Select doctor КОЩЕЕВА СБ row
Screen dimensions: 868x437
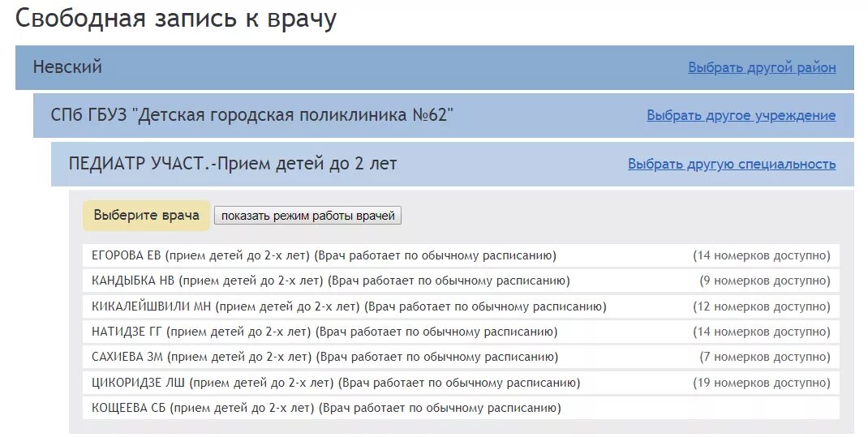click(x=461, y=409)
